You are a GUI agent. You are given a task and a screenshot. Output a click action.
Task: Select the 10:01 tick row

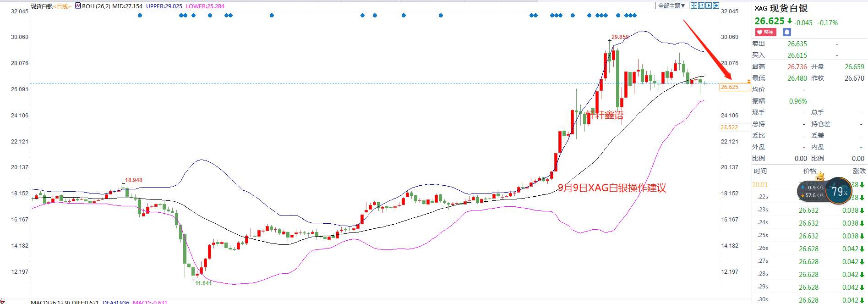[x=810, y=185]
